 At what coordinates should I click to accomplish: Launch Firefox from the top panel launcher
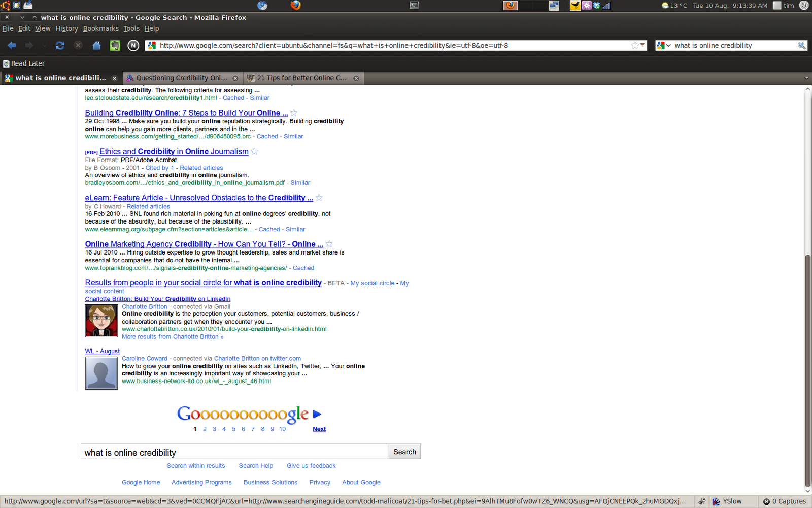[295, 5]
